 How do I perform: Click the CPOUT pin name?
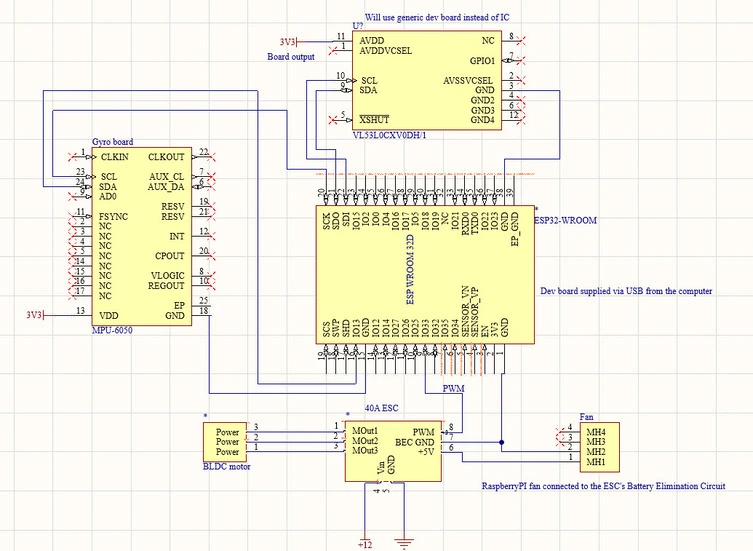coord(170,256)
